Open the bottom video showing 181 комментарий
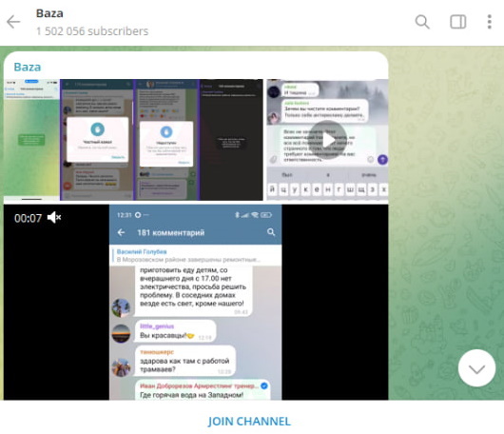The width and height of the screenshot is (504, 434). coord(196,302)
